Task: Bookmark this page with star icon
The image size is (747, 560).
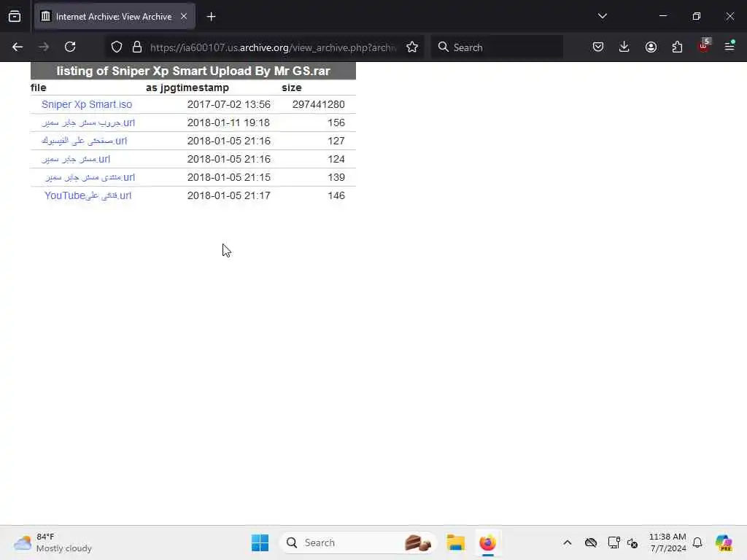Action: pos(412,47)
